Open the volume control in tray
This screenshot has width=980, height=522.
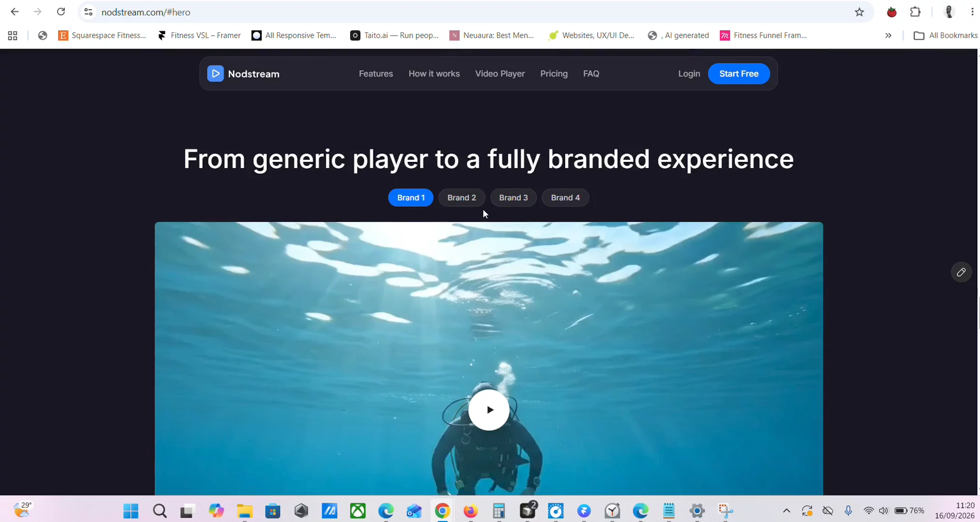(883, 511)
